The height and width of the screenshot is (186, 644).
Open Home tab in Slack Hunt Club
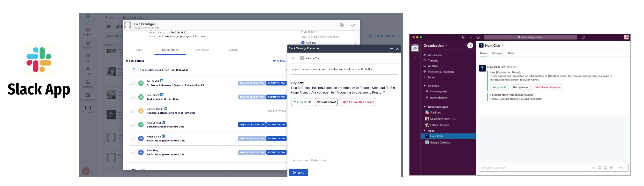pyautogui.click(x=483, y=53)
